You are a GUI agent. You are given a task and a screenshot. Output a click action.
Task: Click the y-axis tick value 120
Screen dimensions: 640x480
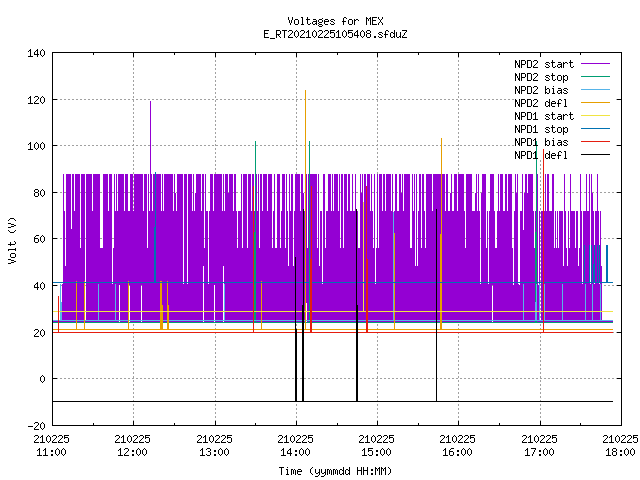tap(36, 100)
